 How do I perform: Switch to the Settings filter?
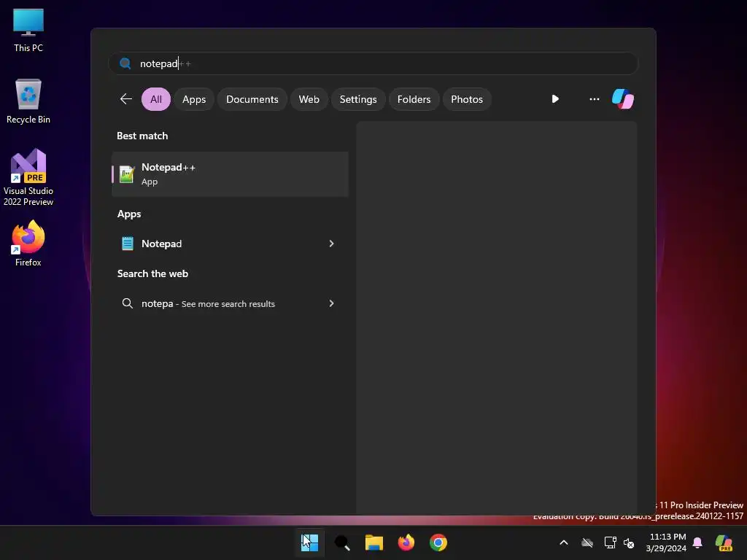click(x=358, y=99)
